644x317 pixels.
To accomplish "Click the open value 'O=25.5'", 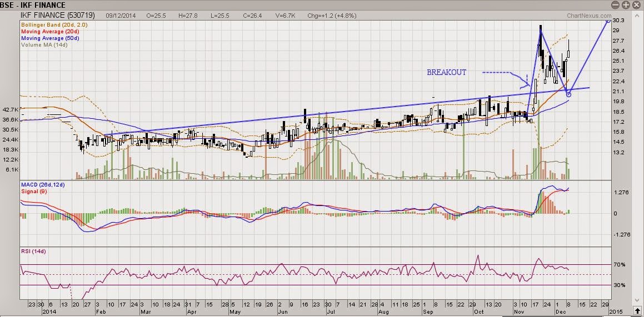I will click(x=156, y=16).
